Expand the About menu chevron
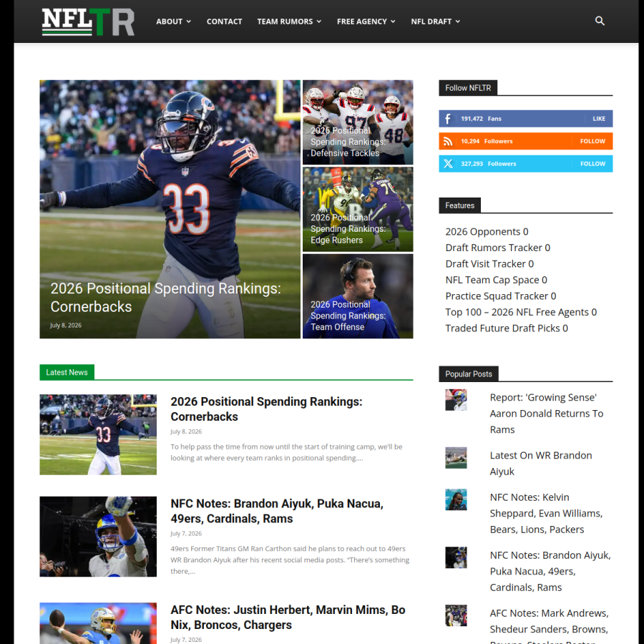This screenshot has height=644, width=644. click(188, 21)
